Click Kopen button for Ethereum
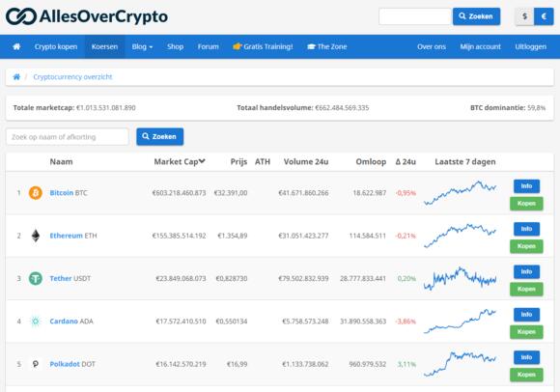The image size is (560, 392). [526, 246]
